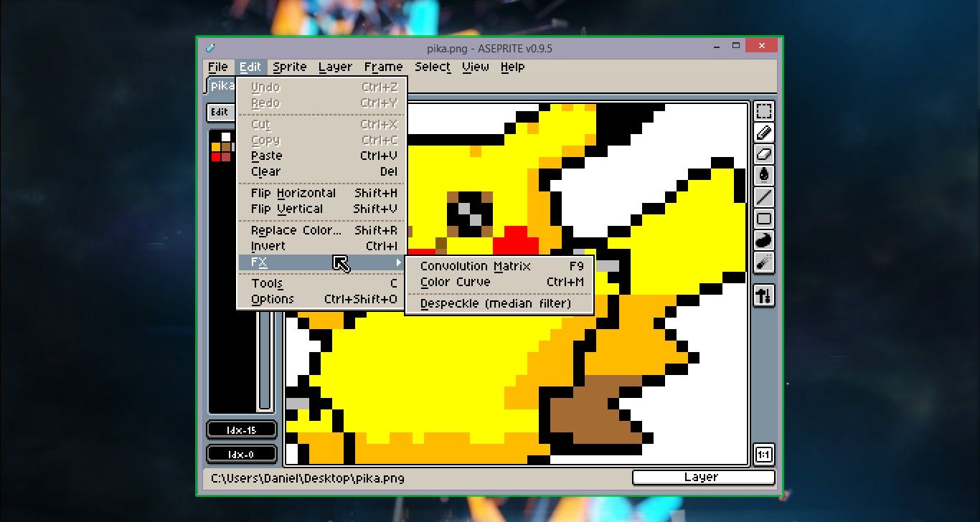980x522 pixels.
Task: Choose Paste from the Edit menu
Action: [x=322, y=156]
